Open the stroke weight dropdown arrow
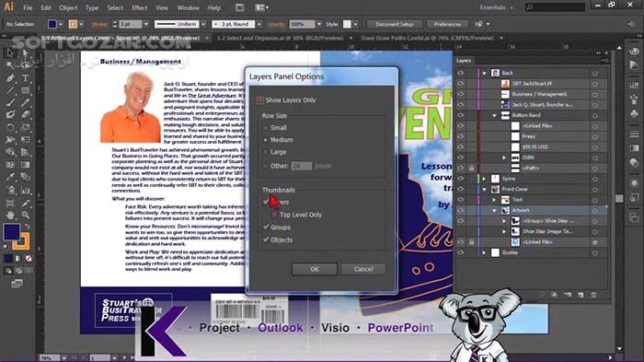 (x=145, y=24)
